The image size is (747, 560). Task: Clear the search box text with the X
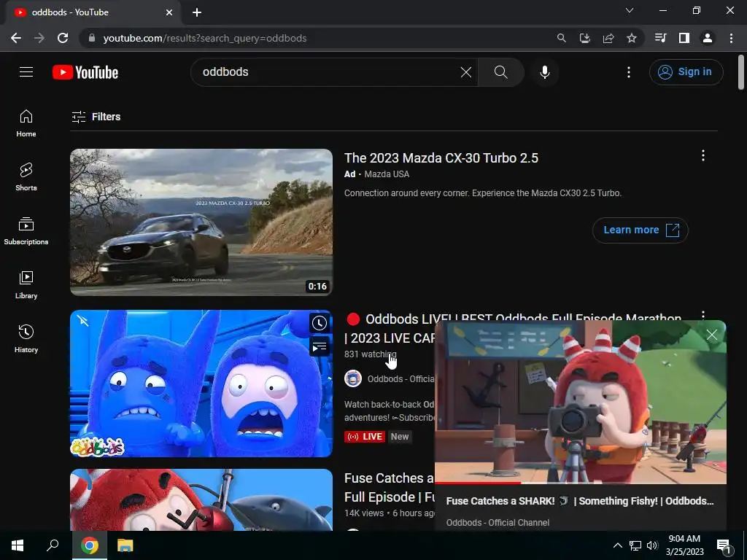click(466, 72)
